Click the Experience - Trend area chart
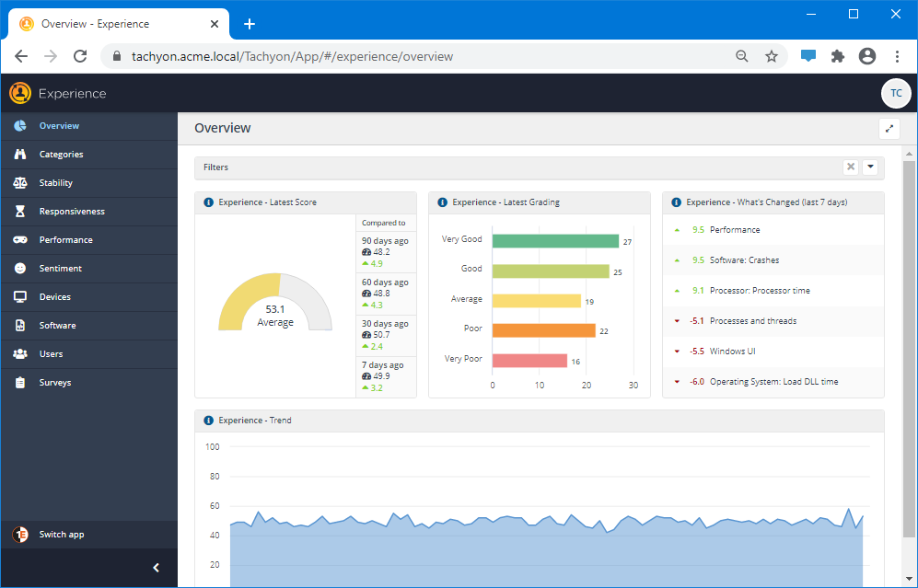918x588 pixels. (546, 547)
